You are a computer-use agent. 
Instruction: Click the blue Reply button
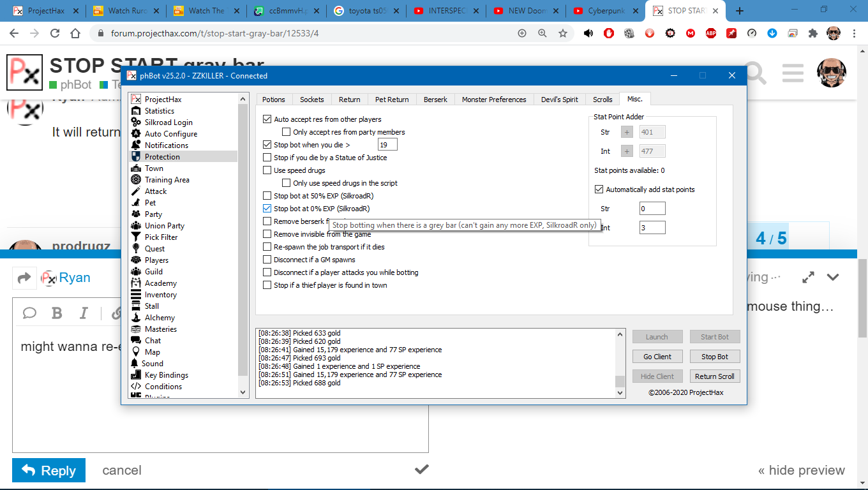point(49,470)
